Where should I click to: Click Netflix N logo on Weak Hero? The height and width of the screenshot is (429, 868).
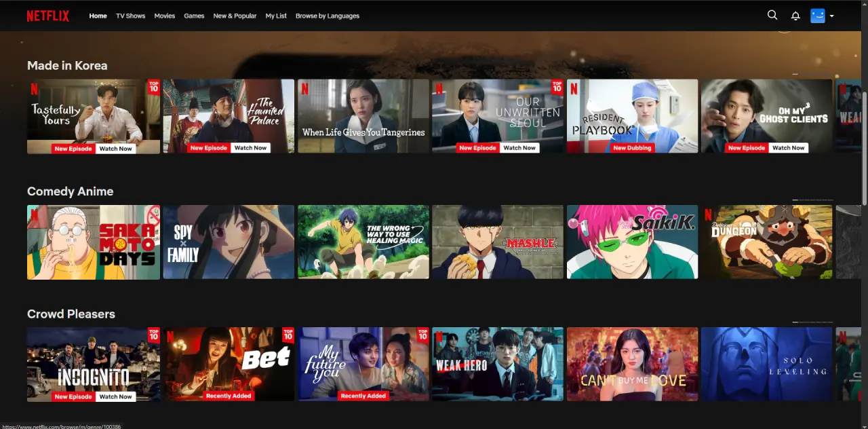click(439, 337)
